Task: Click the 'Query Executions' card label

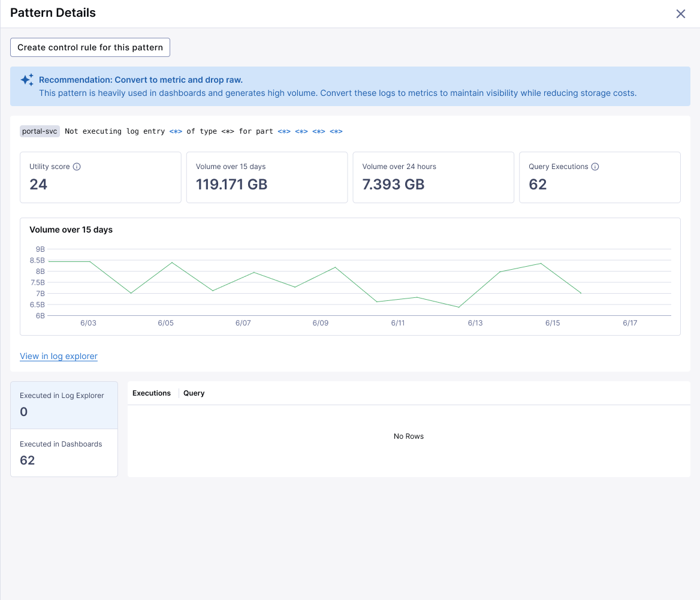Action: [559, 167]
